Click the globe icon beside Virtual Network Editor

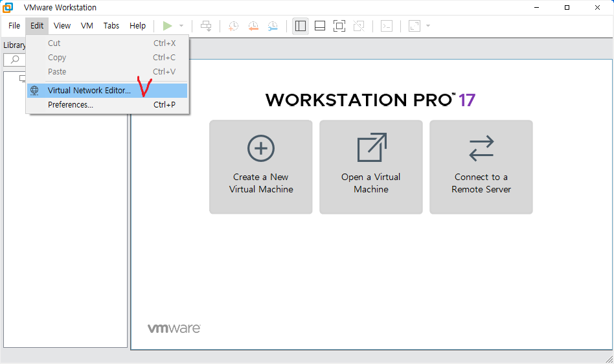pos(34,91)
